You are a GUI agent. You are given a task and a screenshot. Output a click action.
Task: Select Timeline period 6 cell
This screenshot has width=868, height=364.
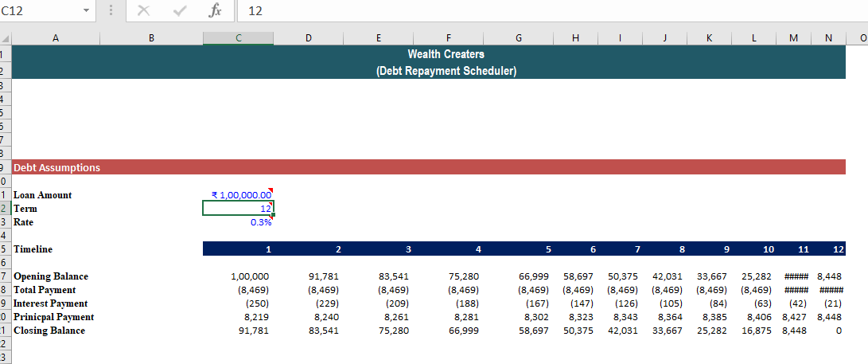pos(576,249)
